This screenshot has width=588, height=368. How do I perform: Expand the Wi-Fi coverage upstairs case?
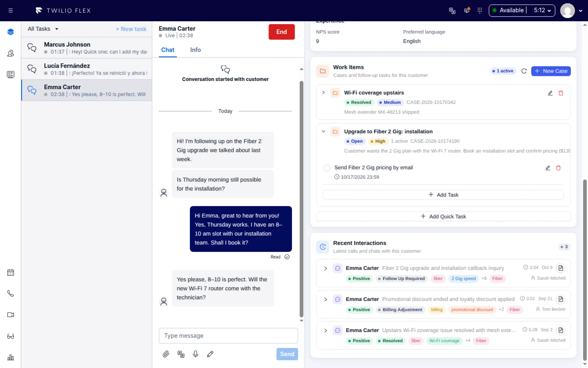(323, 92)
